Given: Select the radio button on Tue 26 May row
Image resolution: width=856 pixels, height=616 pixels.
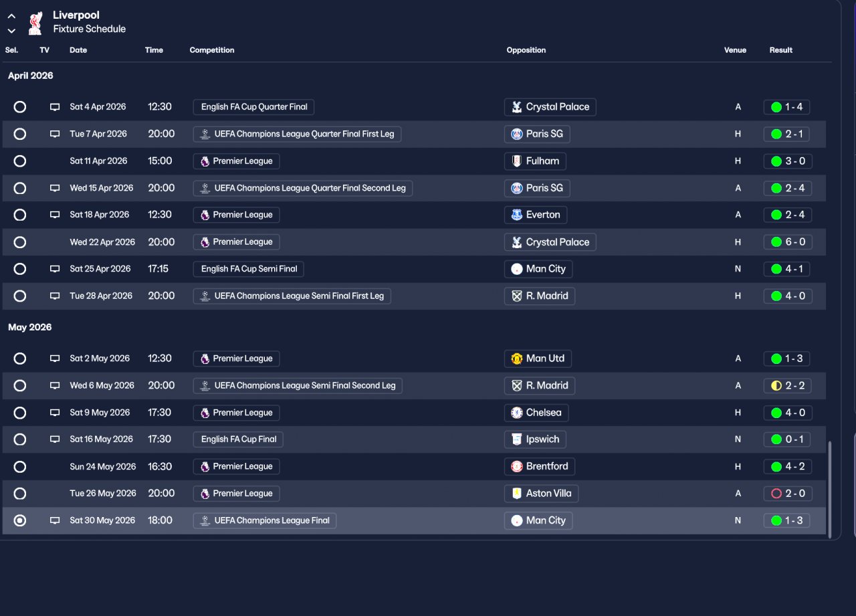Looking at the screenshot, I should (20, 494).
